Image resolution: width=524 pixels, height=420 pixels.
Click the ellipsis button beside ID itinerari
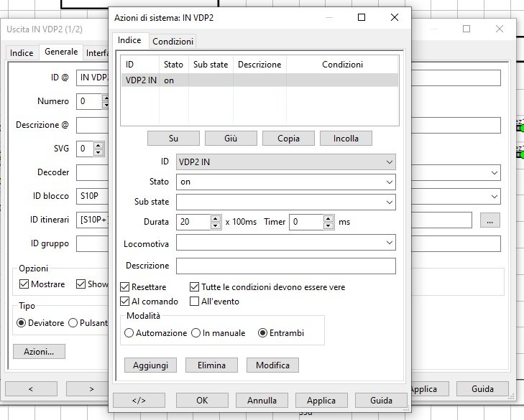point(489,220)
